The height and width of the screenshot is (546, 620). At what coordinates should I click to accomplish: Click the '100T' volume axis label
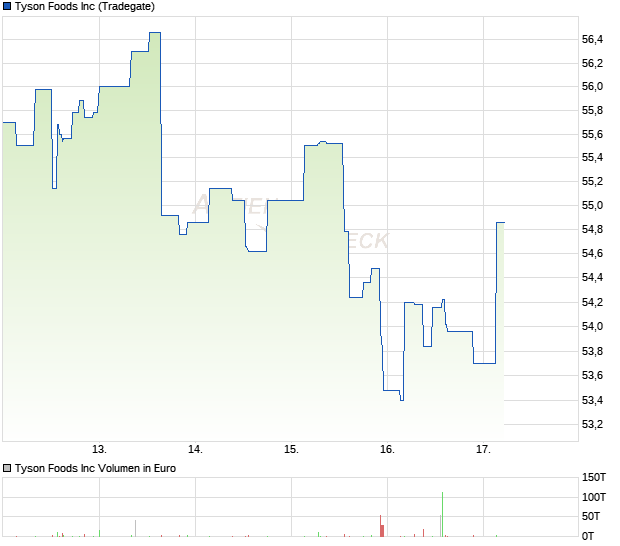(594, 497)
